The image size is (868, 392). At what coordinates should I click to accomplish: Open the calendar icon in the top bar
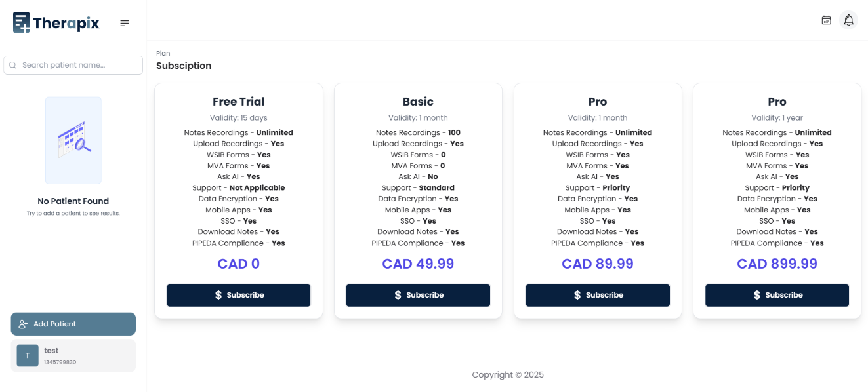click(826, 20)
